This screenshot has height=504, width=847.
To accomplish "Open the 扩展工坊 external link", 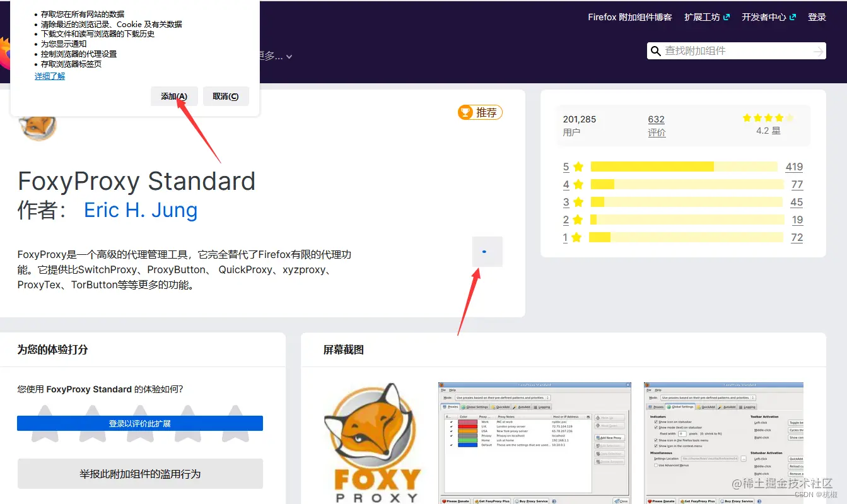I will 707,17.
